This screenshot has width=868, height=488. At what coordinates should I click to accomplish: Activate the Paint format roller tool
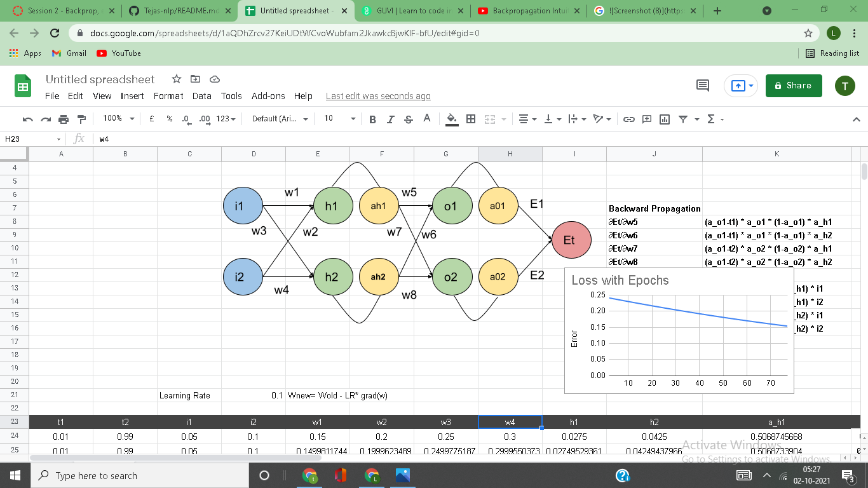pos(81,119)
